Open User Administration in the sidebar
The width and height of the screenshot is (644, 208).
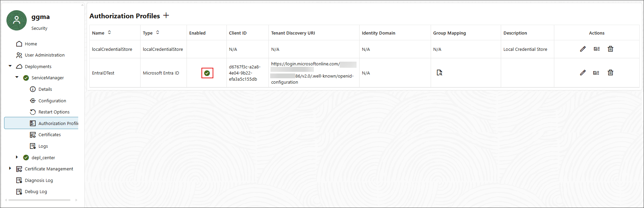(x=45, y=55)
